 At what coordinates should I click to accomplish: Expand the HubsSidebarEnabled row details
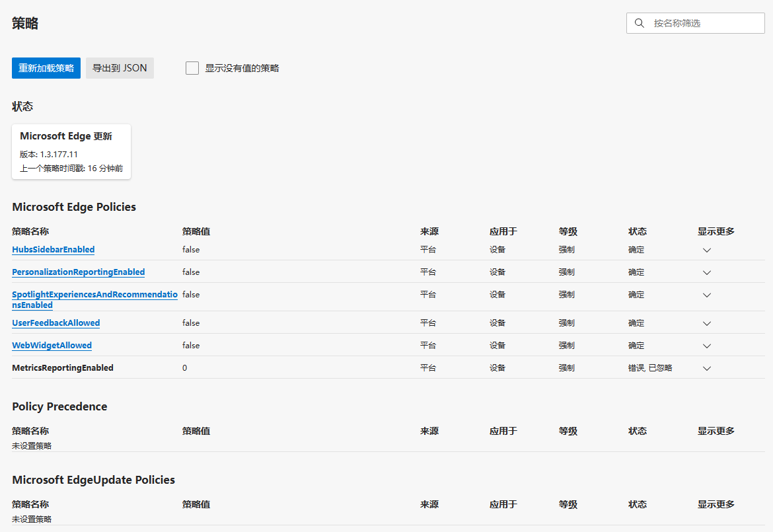[x=706, y=250]
